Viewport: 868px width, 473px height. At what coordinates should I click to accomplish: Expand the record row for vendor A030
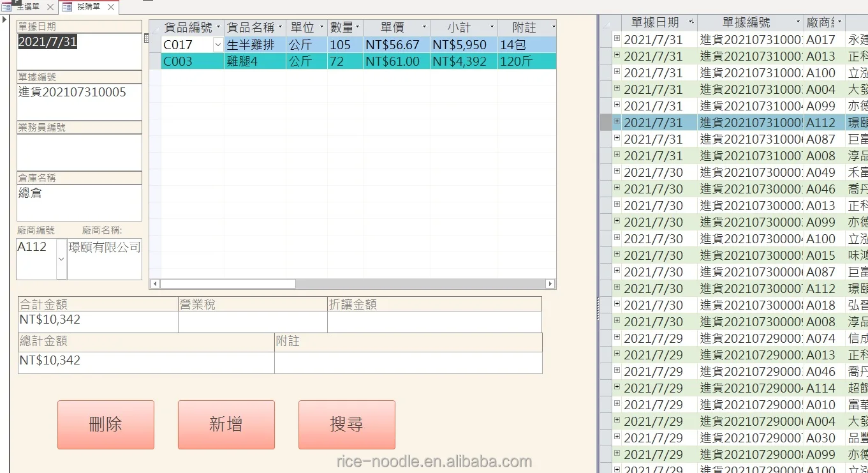pos(617,437)
